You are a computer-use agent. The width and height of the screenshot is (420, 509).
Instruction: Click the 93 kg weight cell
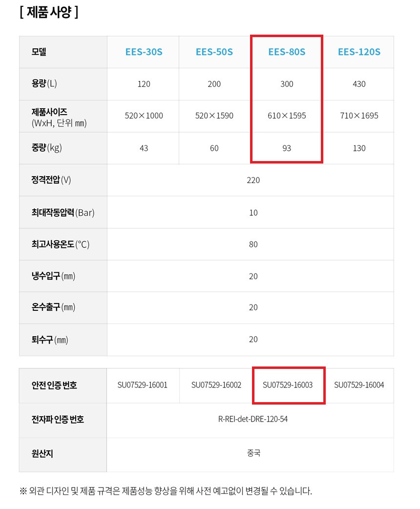pyautogui.click(x=287, y=148)
